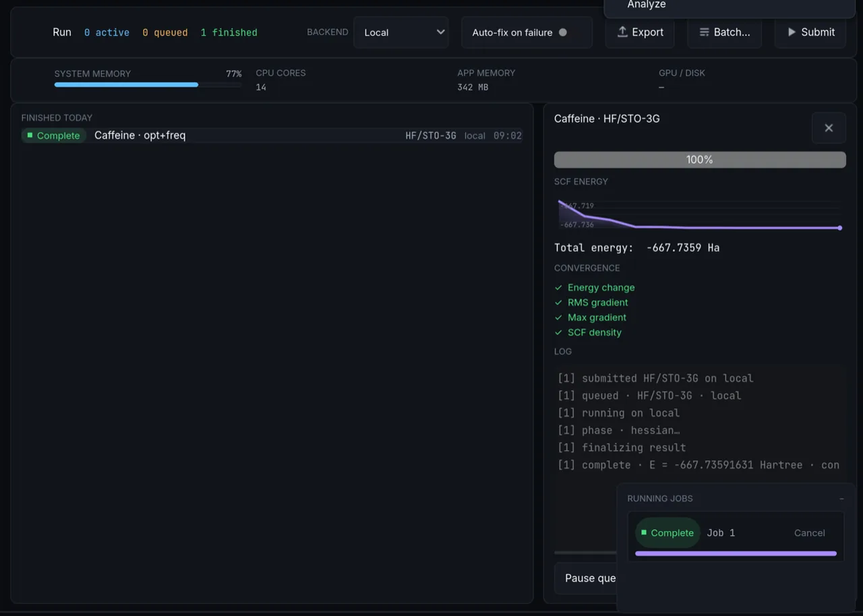This screenshot has width=863, height=616.
Task: Click the App Memory 342 MB value
Action: tap(473, 88)
